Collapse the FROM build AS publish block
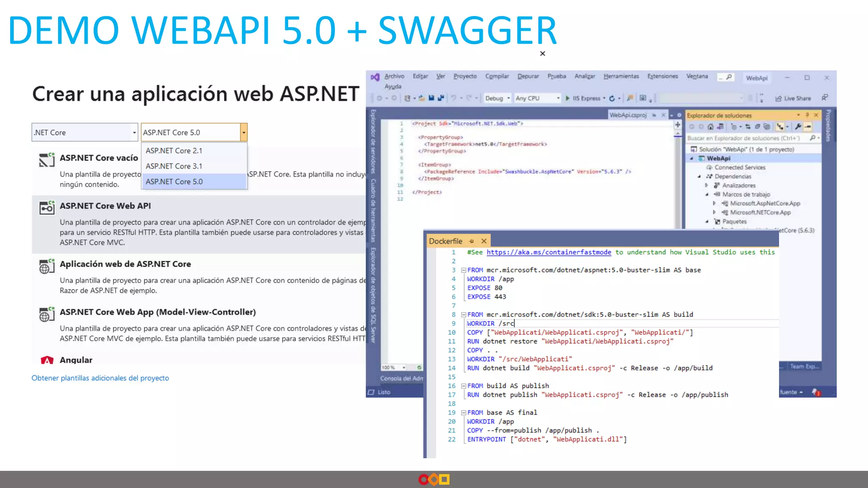868x488 pixels. click(464, 386)
